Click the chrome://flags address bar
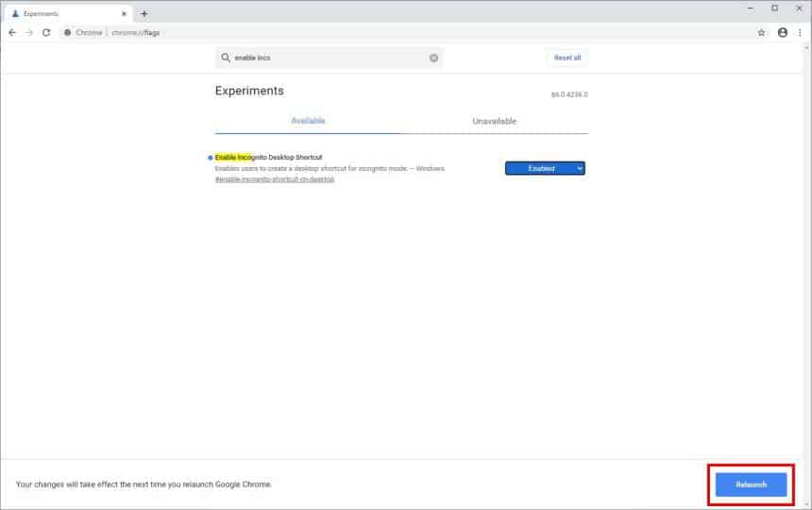 click(x=404, y=33)
